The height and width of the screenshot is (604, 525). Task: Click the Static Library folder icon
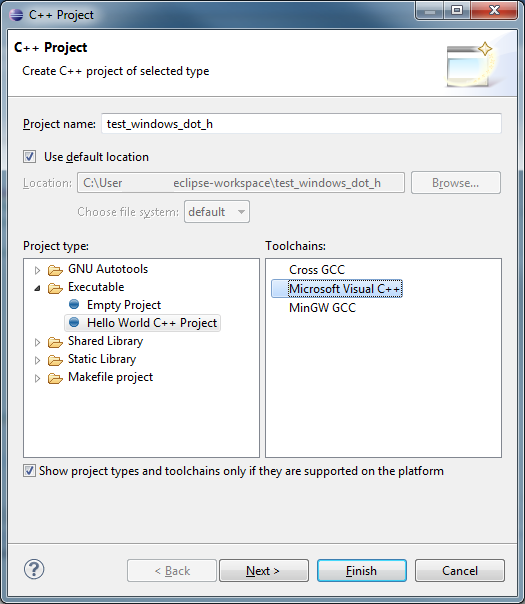coord(55,360)
